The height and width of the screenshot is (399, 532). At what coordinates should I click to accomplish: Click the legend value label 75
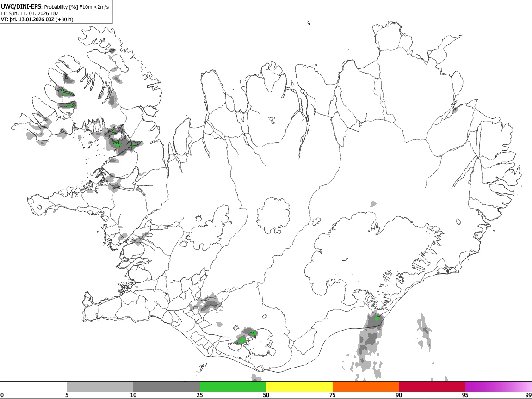[333, 395]
